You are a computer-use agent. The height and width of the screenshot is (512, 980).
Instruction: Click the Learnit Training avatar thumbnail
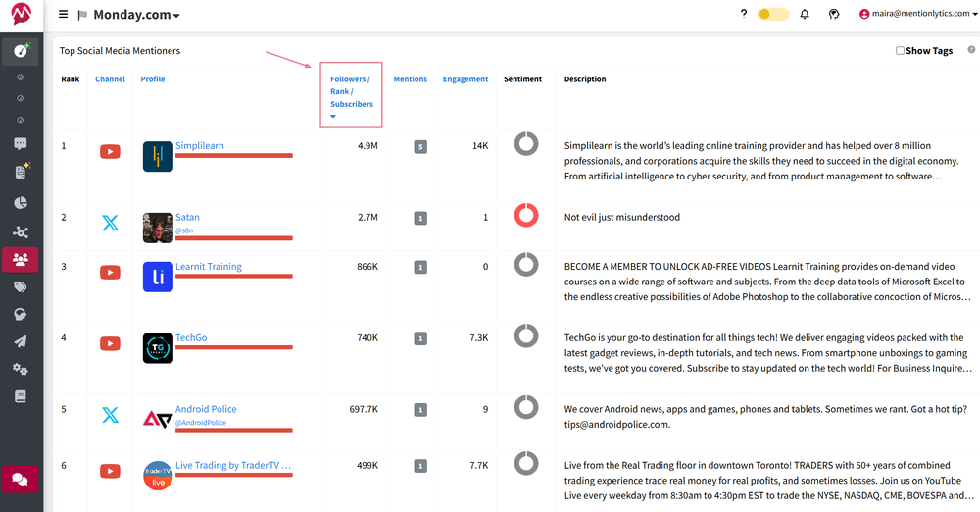coord(158,278)
